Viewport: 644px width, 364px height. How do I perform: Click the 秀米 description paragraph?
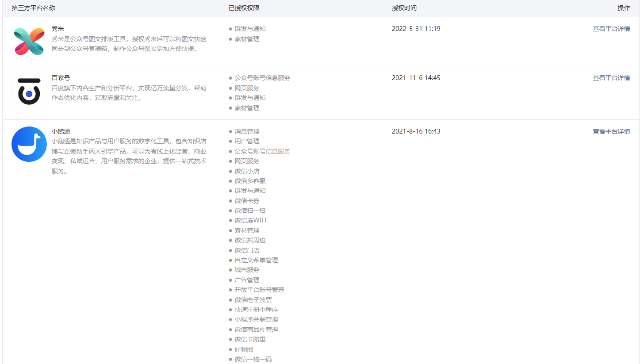[129, 44]
